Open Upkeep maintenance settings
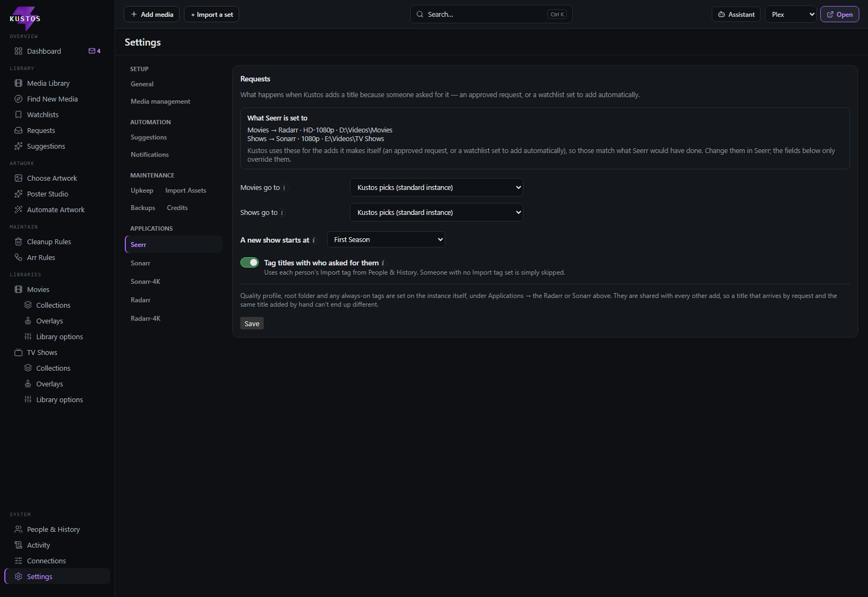The width and height of the screenshot is (868, 597). tap(142, 190)
